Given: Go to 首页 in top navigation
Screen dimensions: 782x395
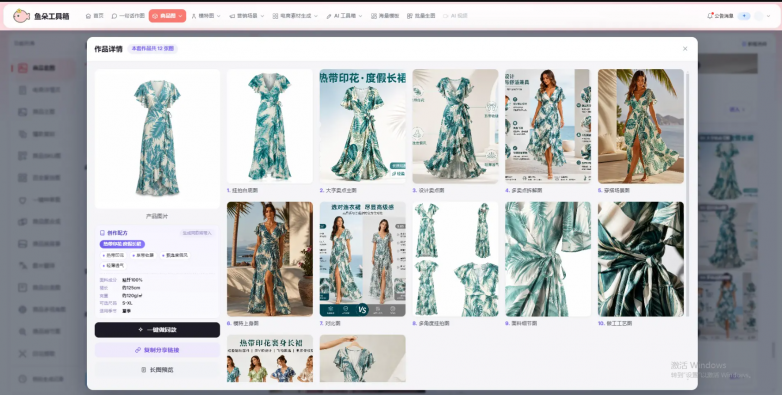Looking at the screenshot, I should 95,16.
